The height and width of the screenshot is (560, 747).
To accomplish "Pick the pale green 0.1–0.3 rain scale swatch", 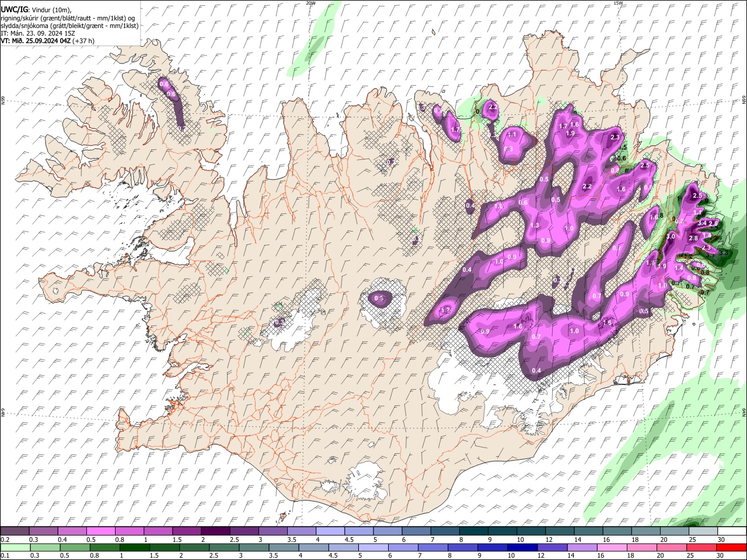I will tap(15, 547).
